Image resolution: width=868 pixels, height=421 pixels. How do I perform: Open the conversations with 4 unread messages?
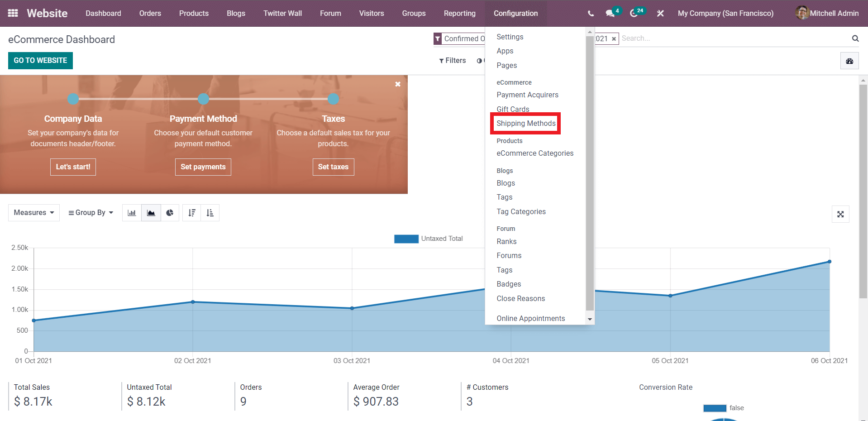[x=610, y=13]
